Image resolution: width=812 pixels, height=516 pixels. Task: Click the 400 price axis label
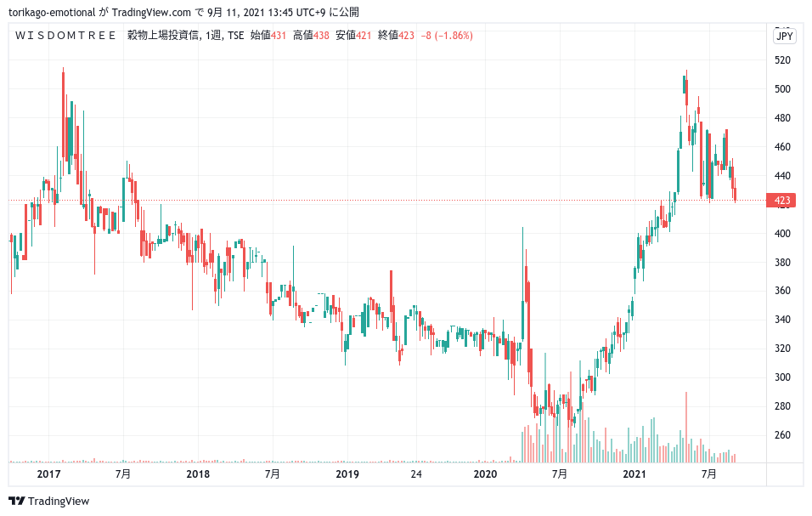point(782,234)
